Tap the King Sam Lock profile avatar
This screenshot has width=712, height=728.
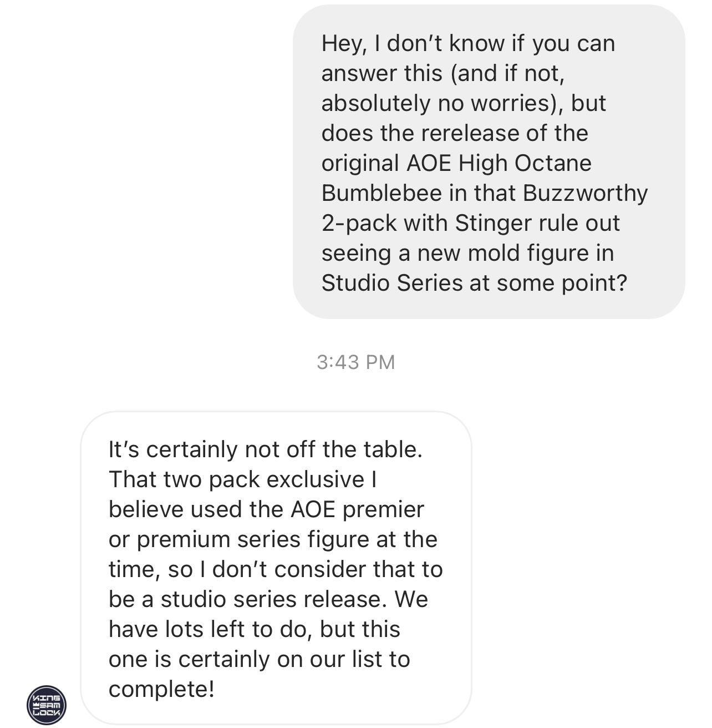click(x=47, y=705)
